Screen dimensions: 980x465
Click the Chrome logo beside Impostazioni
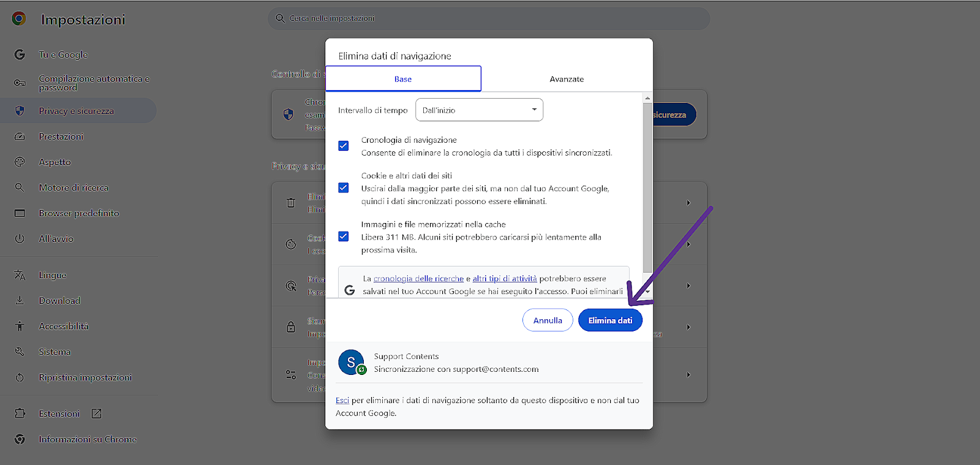coord(19,19)
